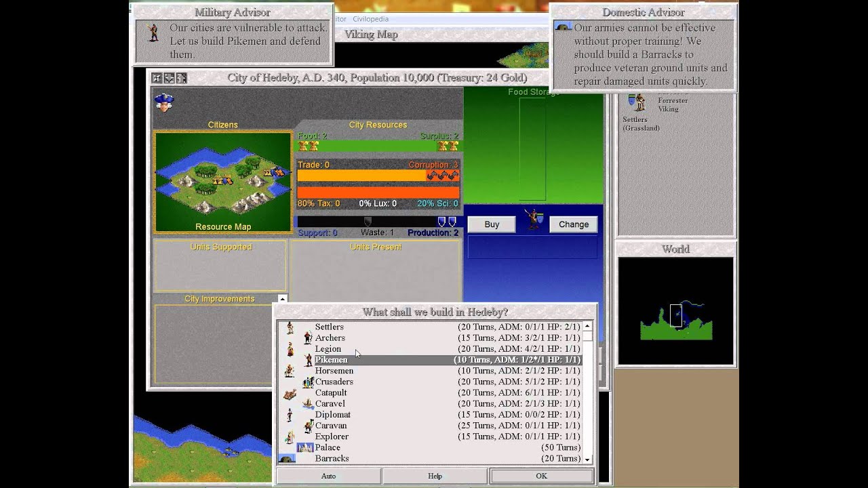Click the second zoom icon in city title bar
868x488 pixels.
point(169,78)
